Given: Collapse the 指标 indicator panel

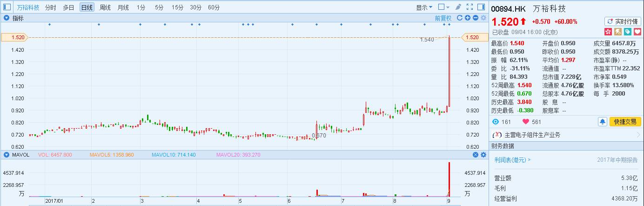Looking at the screenshot, I should (7, 18).
